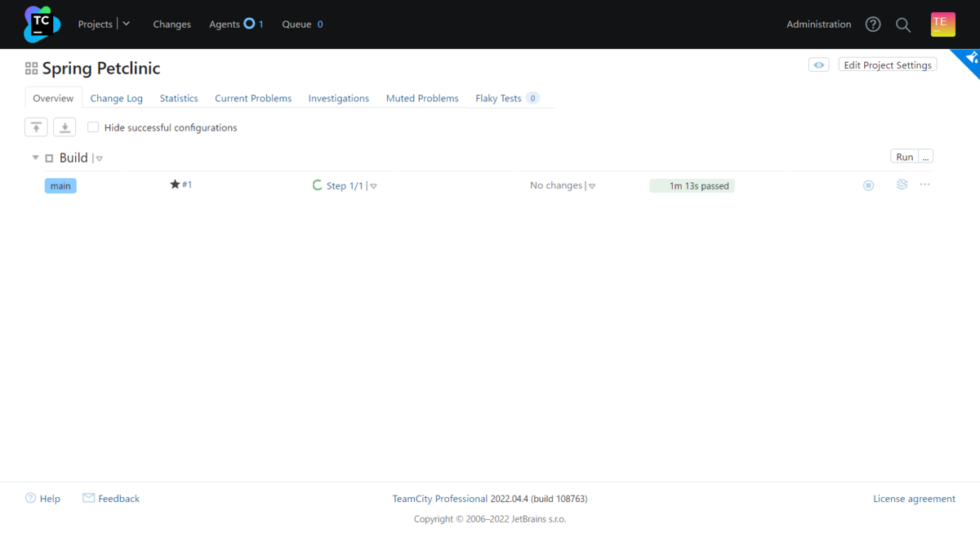
Task: Expand the Projects dropdown arrow
Action: 127,24
